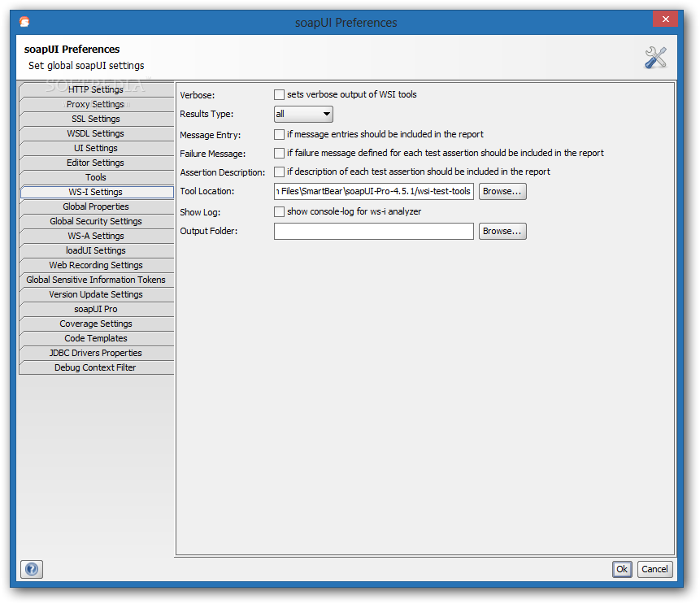Browse for Output Folder

coord(502,231)
